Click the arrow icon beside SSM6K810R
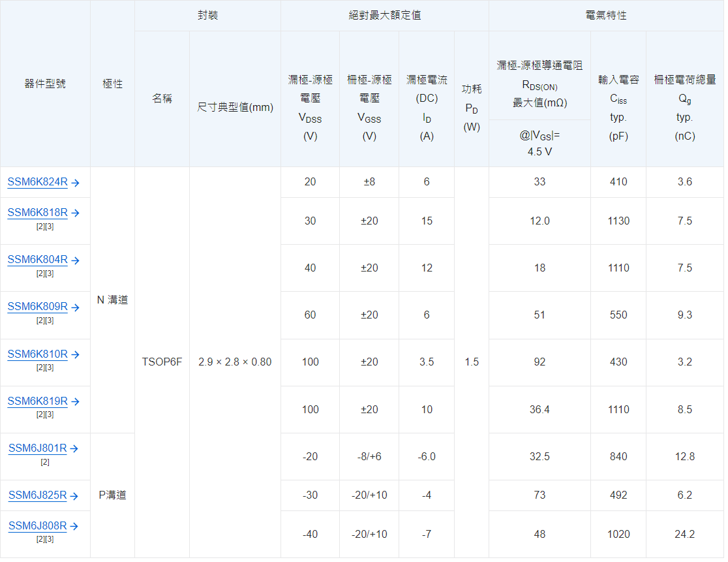The image size is (728, 562). 75,355
